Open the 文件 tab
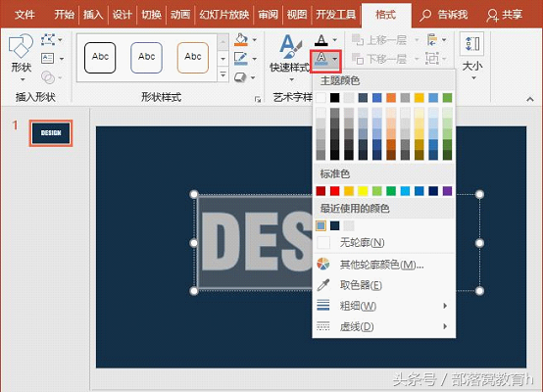 tap(25, 15)
